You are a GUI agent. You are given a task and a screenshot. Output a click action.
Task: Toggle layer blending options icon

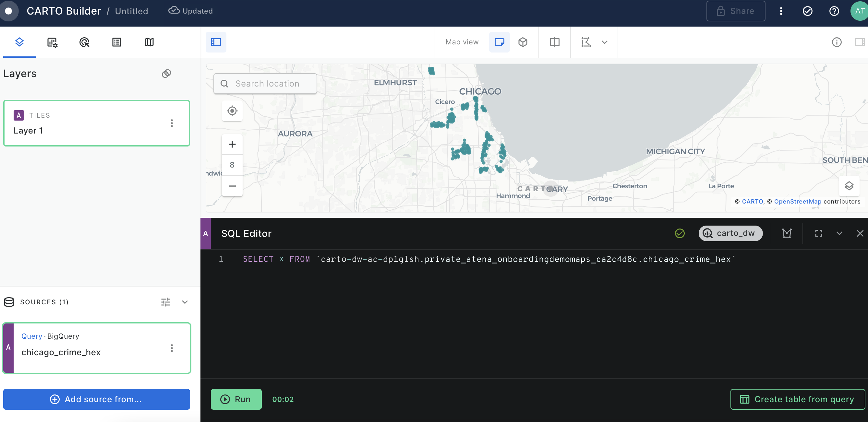pos(166,74)
